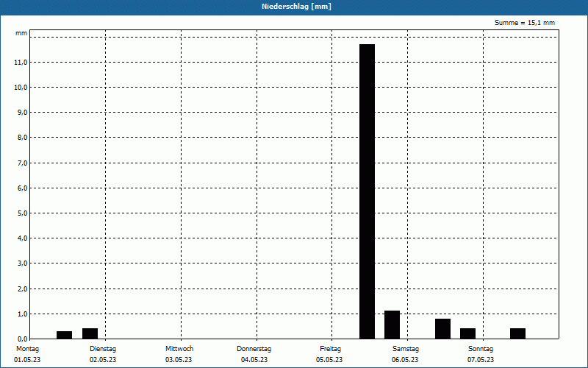Click the date 07.05.23

pyautogui.click(x=481, y=360)
